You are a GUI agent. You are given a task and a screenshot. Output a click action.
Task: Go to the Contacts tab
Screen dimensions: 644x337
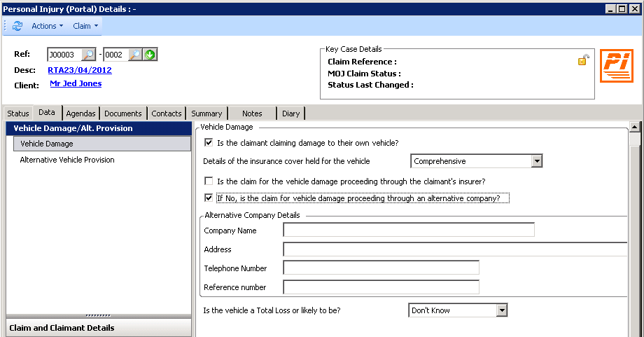tap(167, 114)
